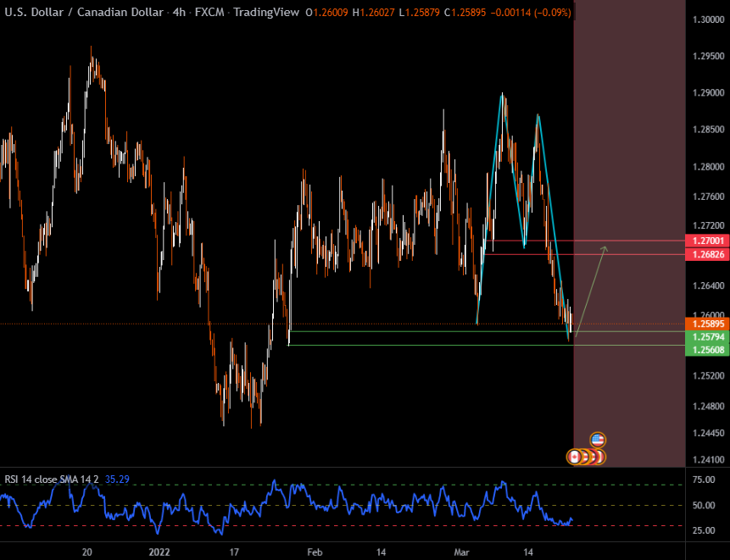This screenshot has width=730, height=560.
Task: Click the RSI value 35.29
Action: click(x=117, y=479)
